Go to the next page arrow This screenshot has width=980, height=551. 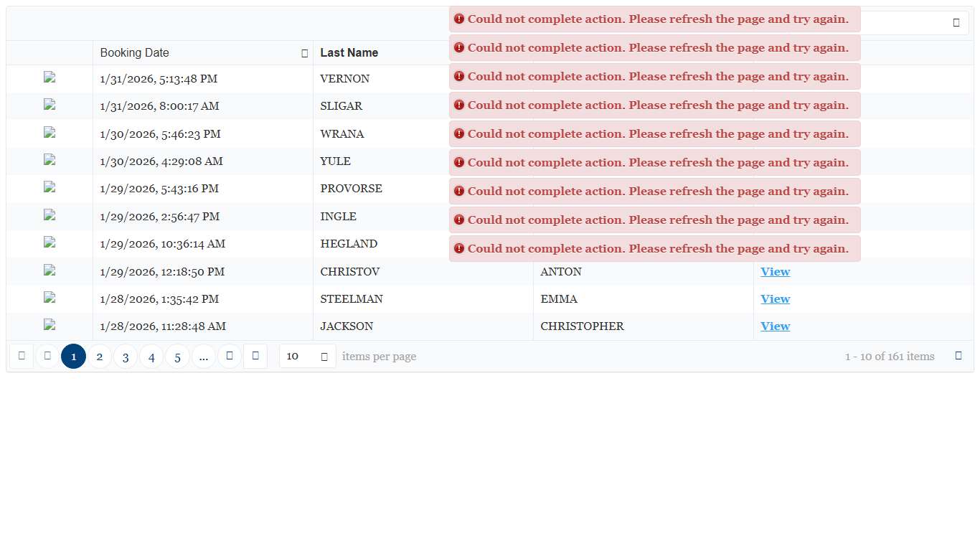pos(230,356)
